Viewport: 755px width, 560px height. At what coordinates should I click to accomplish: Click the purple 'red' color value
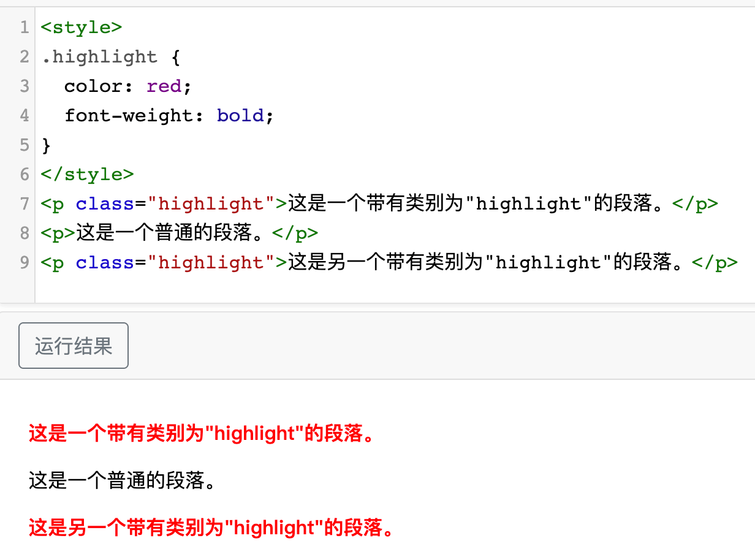point(164,86)
